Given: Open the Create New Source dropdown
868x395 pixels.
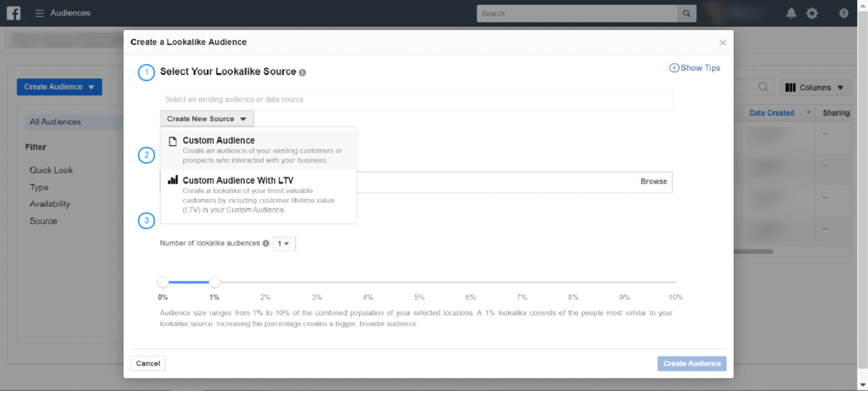Looking at the screenshot, I should pos(207,119).
